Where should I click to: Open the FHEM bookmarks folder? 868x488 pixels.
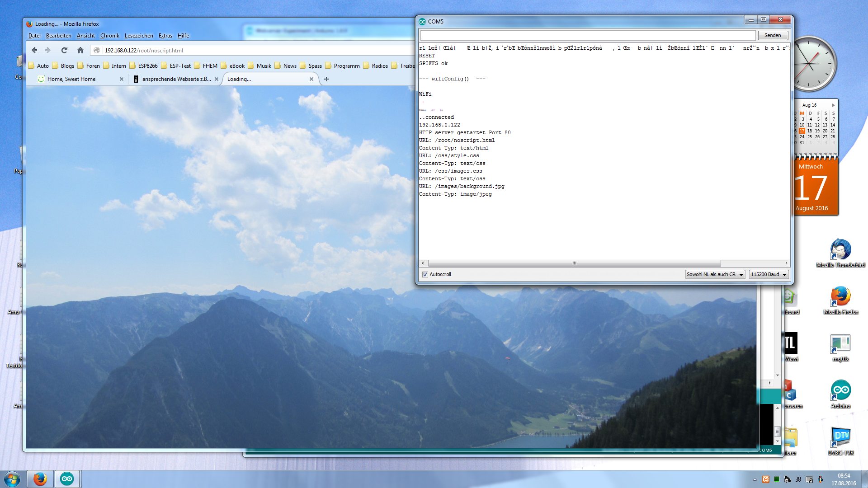pyautogui.click(x=206, y=66)
